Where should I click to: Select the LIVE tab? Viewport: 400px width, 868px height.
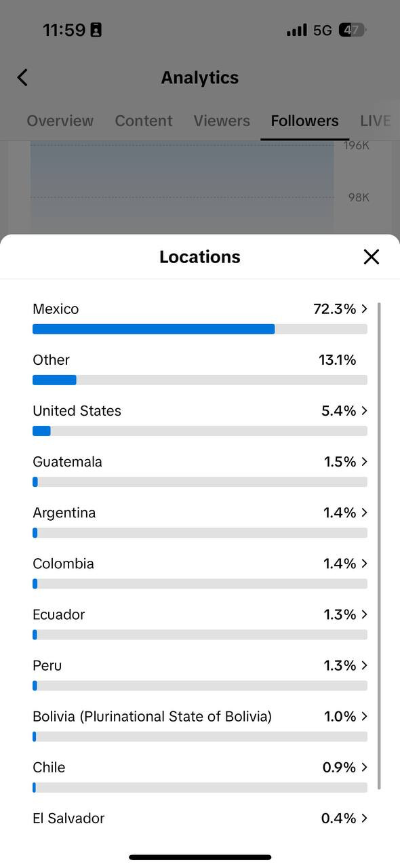coord(376,121)
